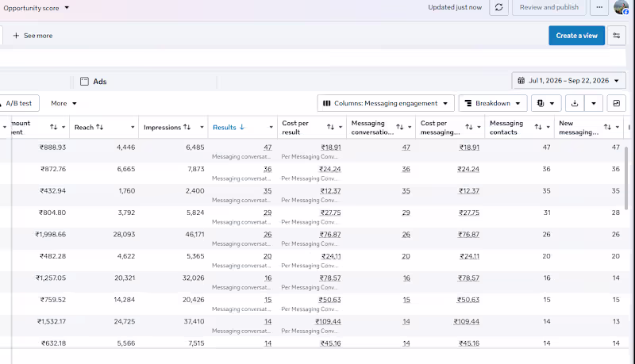Click Review and publish button
635x364 pixels.
click(x=549, y=7)
